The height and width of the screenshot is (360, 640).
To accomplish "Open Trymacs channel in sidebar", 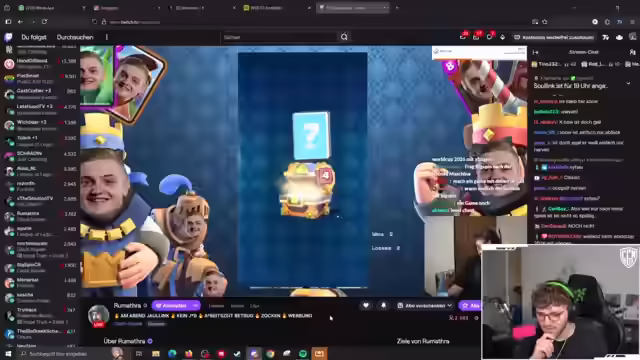I will [40, 315].
